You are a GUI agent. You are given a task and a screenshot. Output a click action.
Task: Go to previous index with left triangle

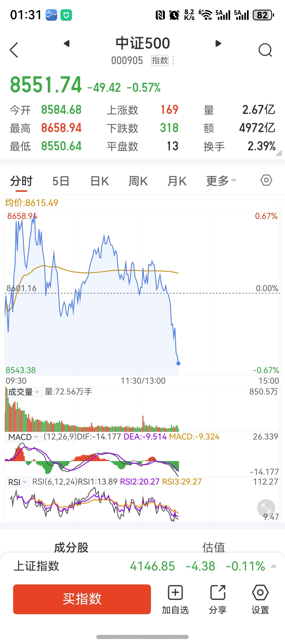pyautogui.click(x=67, y=43)
